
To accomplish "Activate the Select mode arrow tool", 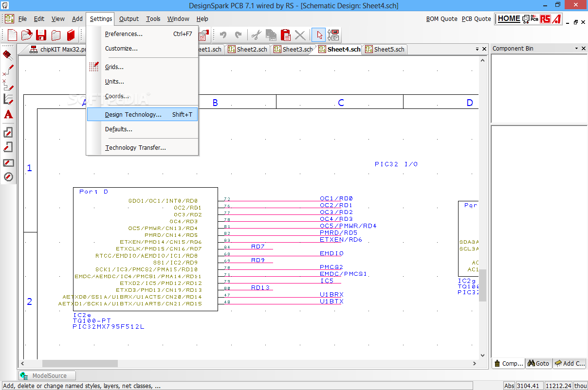I will 319,35.
